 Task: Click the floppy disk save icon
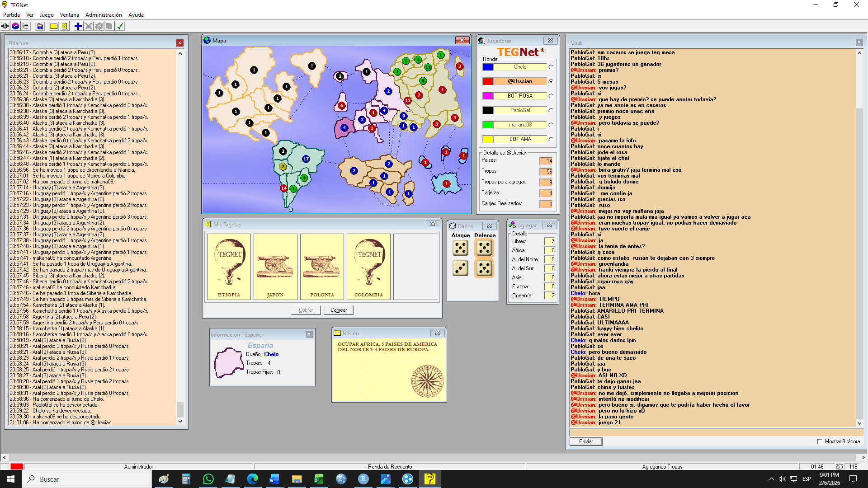click(40, 26)
